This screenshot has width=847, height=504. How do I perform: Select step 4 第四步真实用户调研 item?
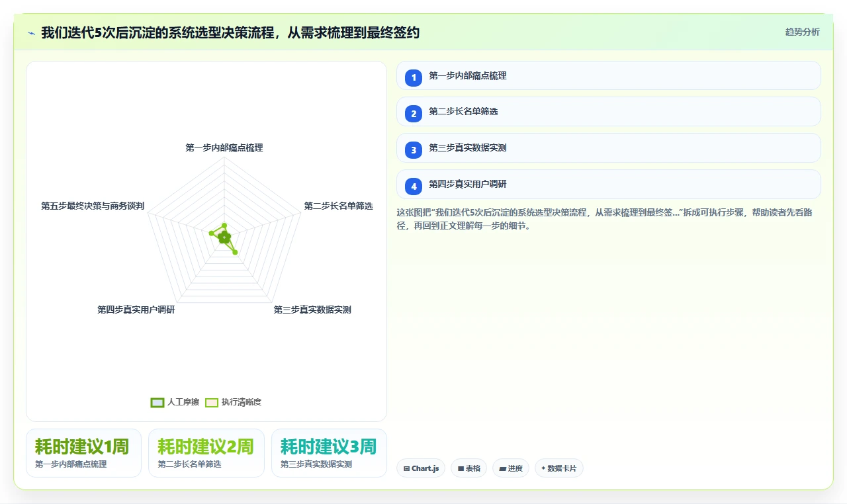(608, 185)
